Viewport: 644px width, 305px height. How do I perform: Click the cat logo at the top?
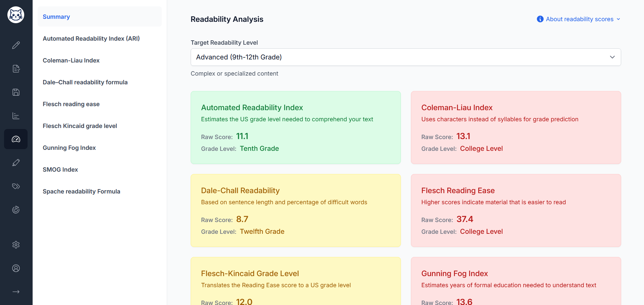[15, 15]
